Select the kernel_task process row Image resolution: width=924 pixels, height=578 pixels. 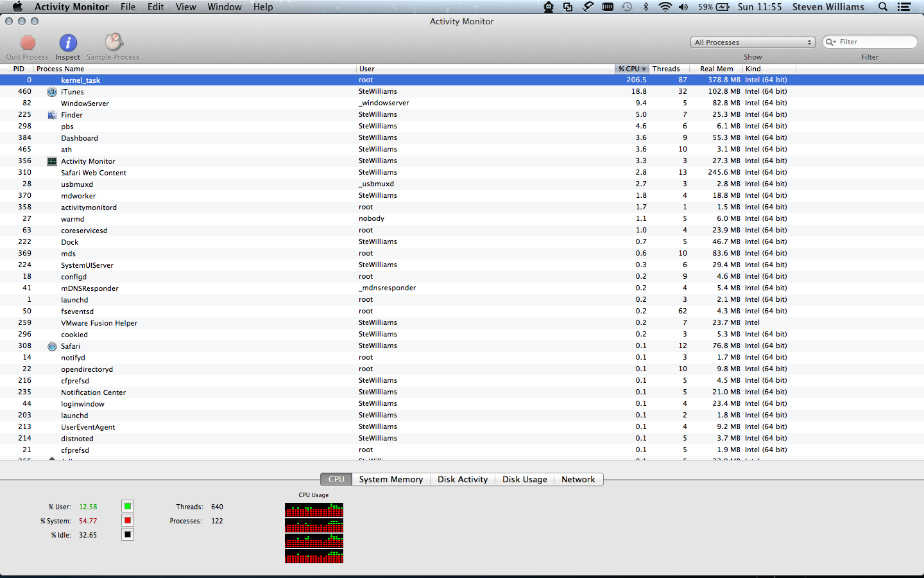pyautogui.click(x=462, y=80)
